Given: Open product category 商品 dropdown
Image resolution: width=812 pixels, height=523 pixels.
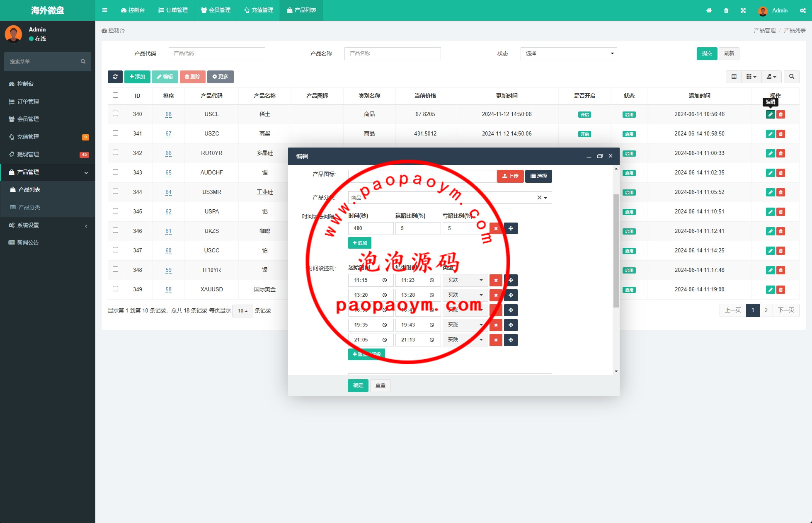Looking at the screenshot, I should (450, 198).
